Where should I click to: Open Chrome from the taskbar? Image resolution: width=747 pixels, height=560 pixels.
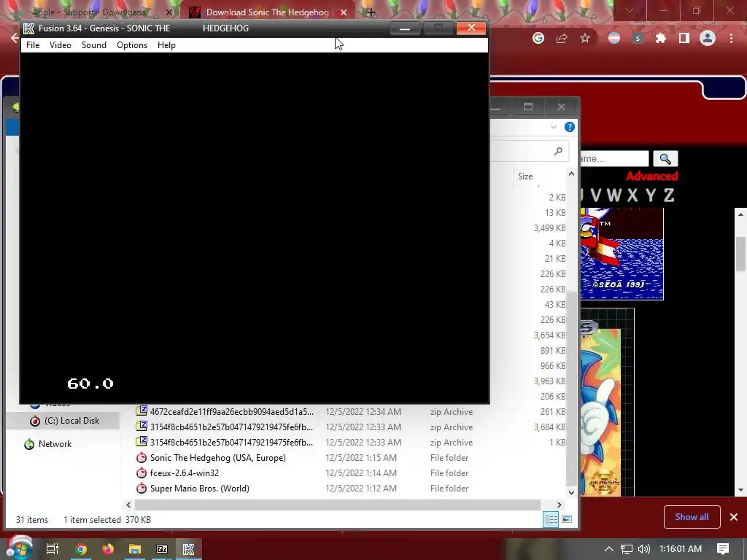click(81, 549)
